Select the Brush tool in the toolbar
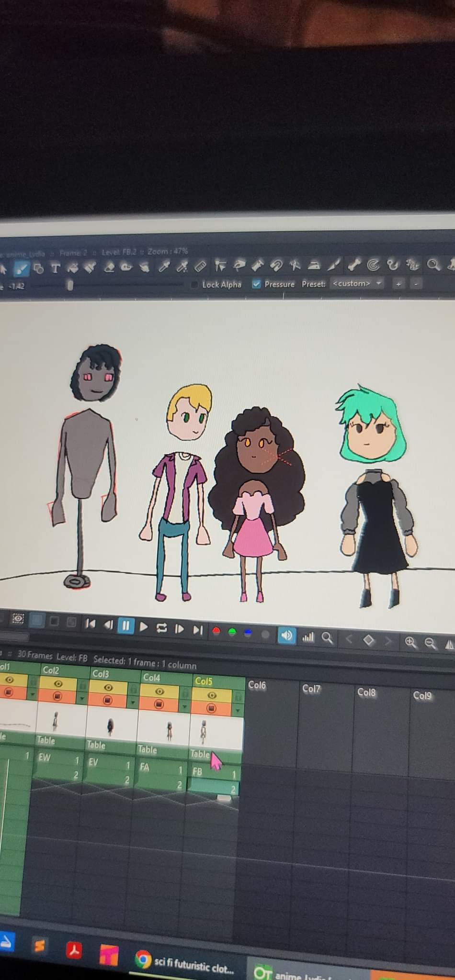455x980 pixels. point(21,269)
